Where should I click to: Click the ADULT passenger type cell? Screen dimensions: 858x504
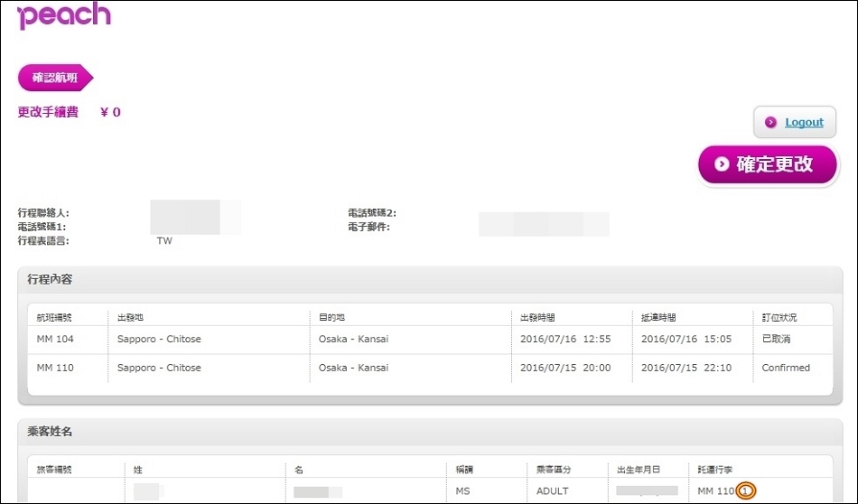click(x=552, y=490)
